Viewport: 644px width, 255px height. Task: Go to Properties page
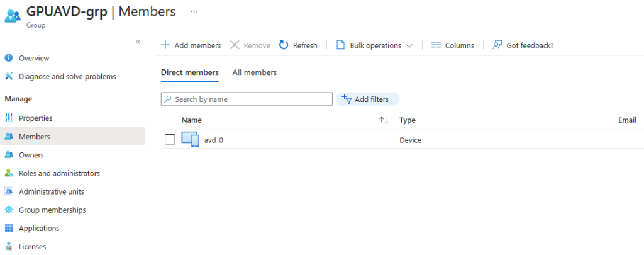36,118
